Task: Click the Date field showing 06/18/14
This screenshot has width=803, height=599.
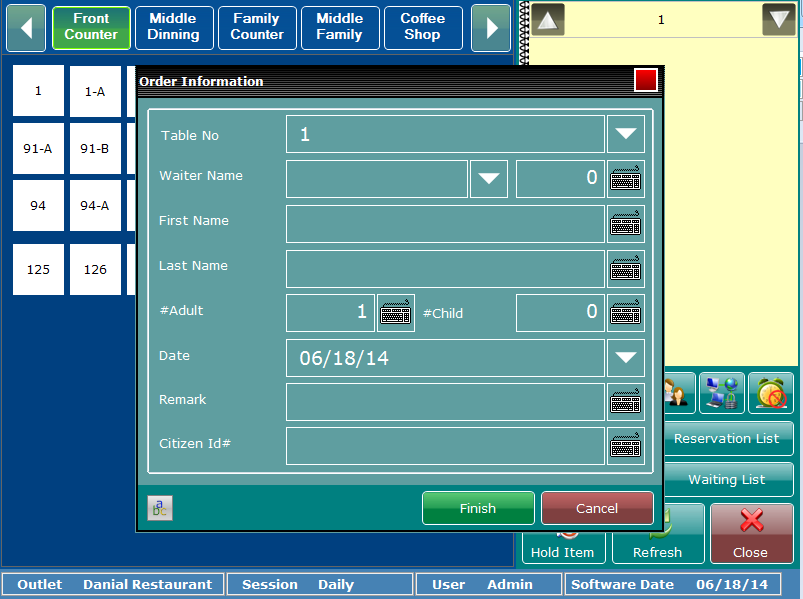Action: (445, 358)
